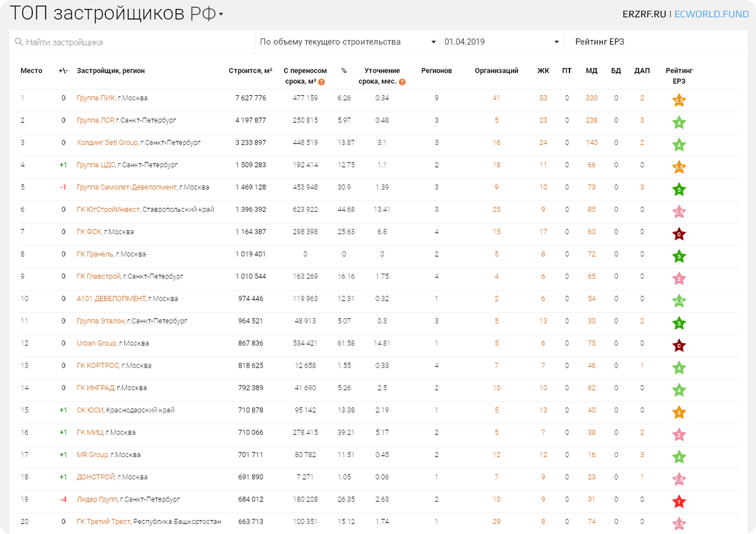Open the ГК ФСК developer link
This screenshot has width=756, height=534.
tap(89, 232)
